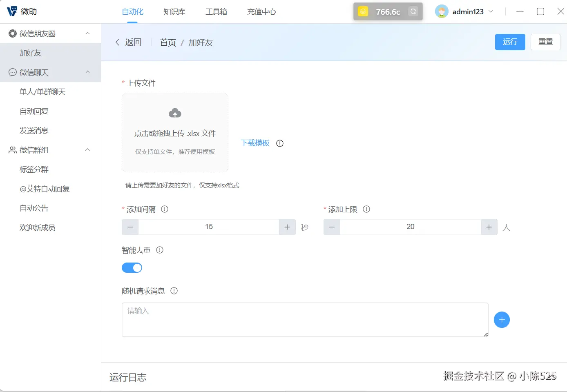The height and width of the screenshot is (392, 567).
Task: Click the 下载模板 link
Action: coord(255,143)
